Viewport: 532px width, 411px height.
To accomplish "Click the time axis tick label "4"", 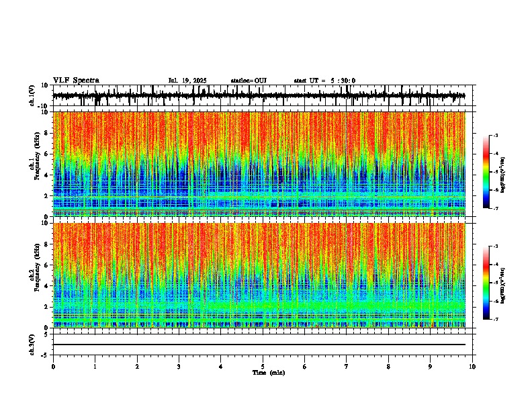I will [221, 367].
